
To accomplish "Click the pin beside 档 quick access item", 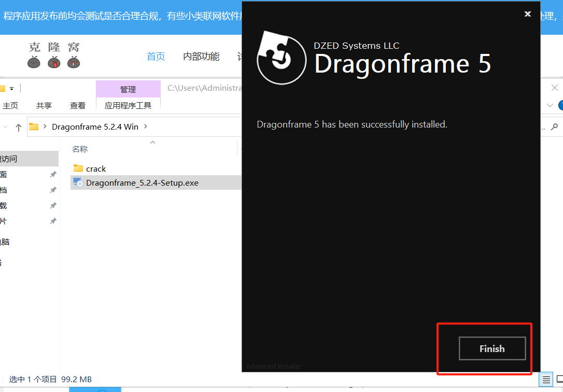I will click(53, 190).
